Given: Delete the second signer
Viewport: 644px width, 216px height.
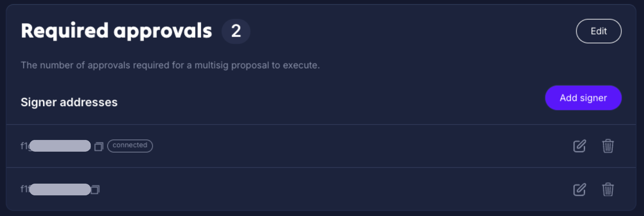Looking at the screenshot, I should 608,190.
